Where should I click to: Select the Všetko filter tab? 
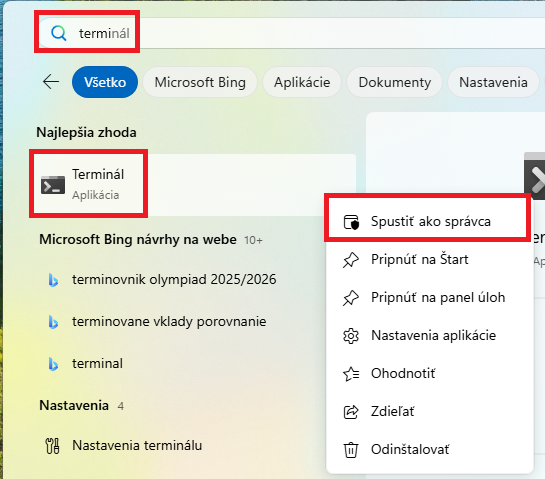point(105,82)
